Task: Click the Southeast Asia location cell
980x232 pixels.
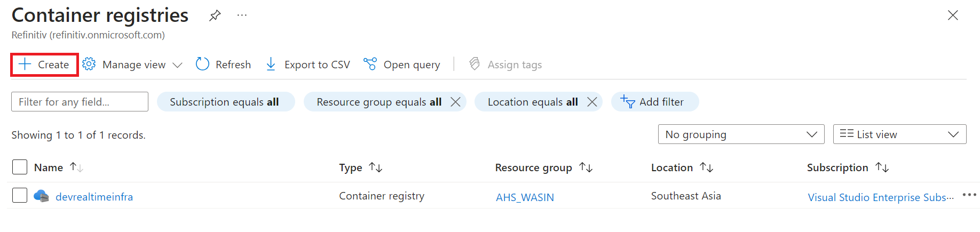Action: [686, 196]
